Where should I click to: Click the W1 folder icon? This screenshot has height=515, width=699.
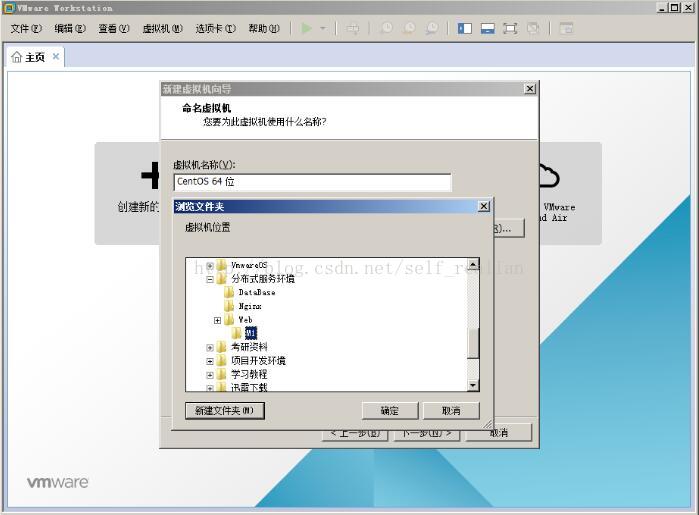[x=236, y=333]
